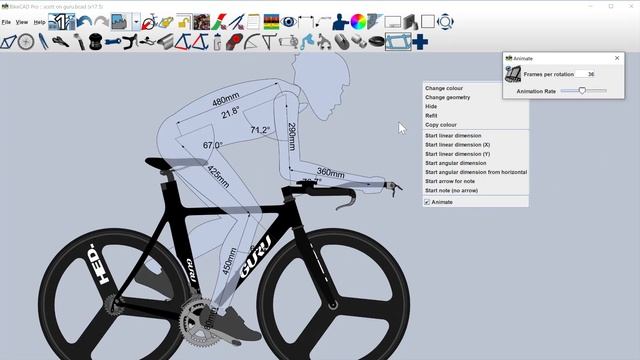Open the saddle icon

[60, 42]
